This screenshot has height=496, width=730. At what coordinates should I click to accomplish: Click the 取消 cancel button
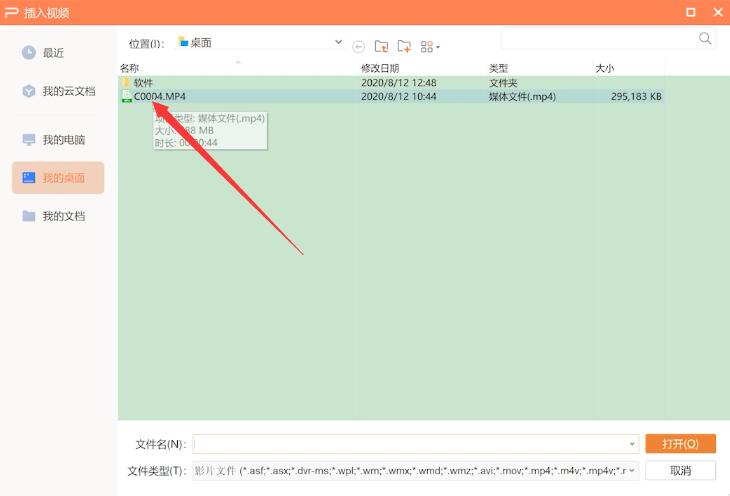680,470
